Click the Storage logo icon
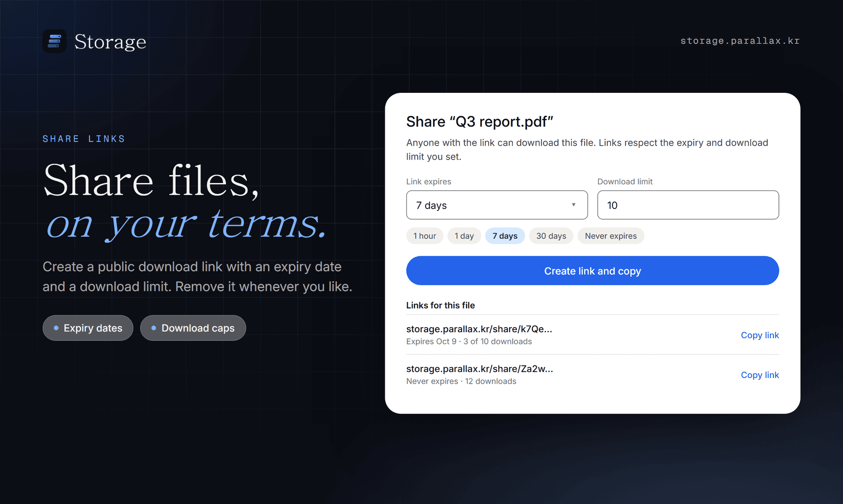Screen dimensions: 843x504 tap(54, 41)
